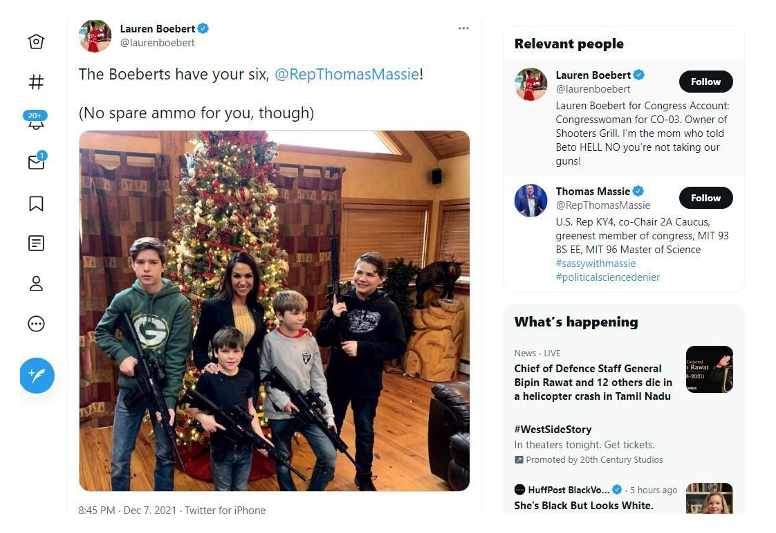Open Lists icon in sidebar
This screenshot has height=533, width=776.
tap(36, 243)
